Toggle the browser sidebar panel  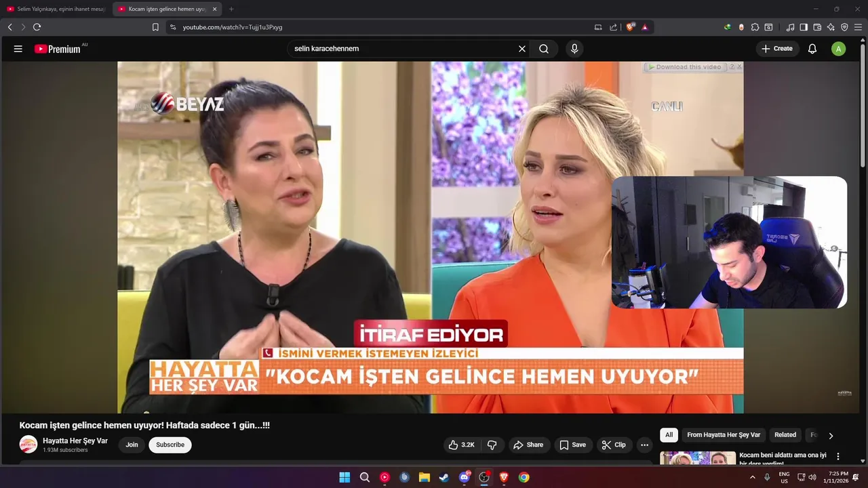click(x=804, y=27)
